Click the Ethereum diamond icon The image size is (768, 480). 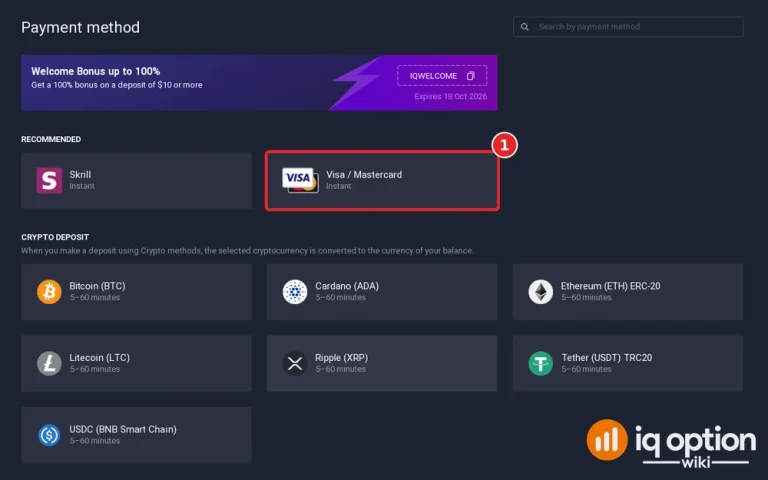pyautogui.click(x=541, y=292)
